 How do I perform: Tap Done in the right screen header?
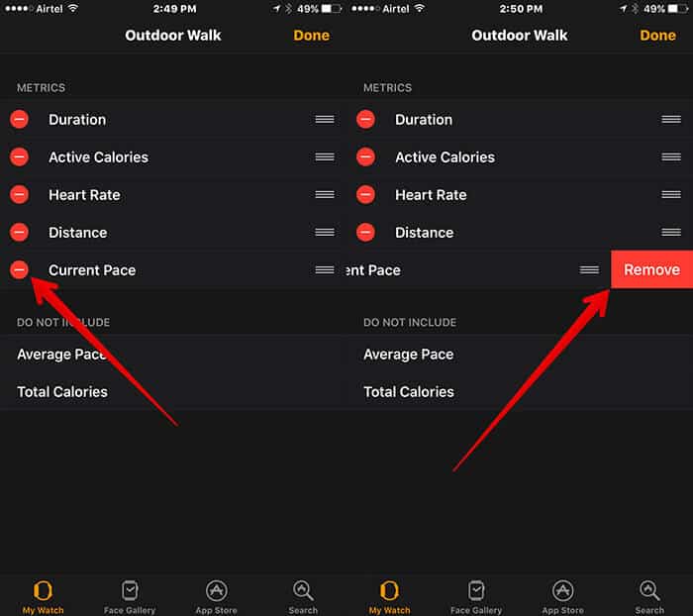[658, 36]
